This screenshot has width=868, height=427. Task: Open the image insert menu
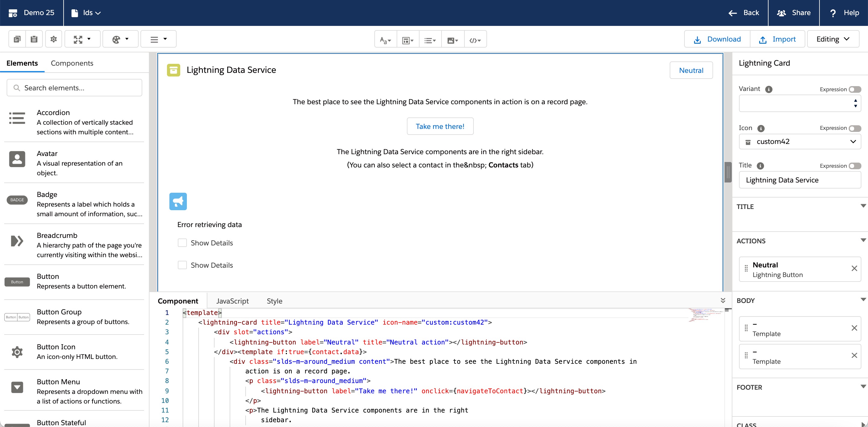pos(452,40)
